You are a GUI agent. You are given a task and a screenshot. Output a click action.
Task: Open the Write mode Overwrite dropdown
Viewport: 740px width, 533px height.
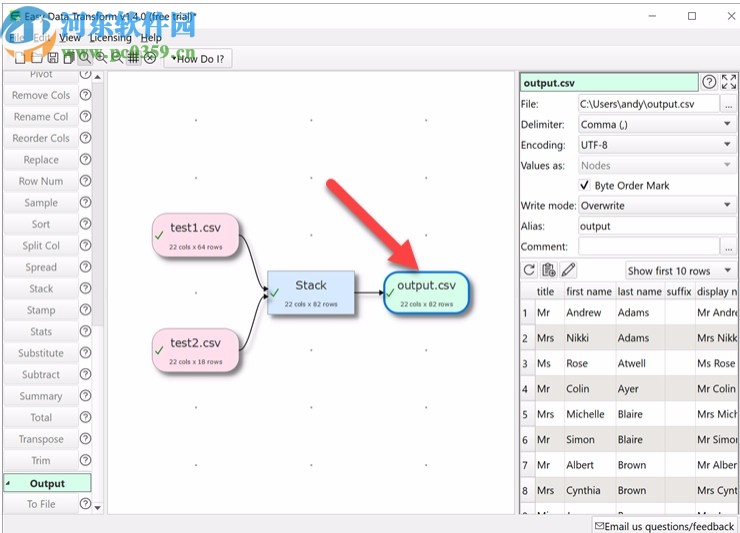pos(656,205)
